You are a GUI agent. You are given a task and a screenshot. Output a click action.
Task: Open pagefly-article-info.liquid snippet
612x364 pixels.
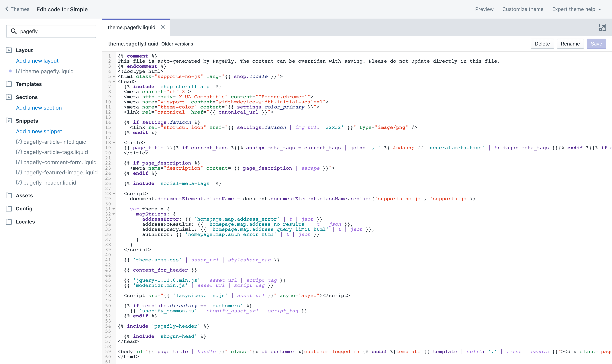pyautogui.click(x=55, y=142)
